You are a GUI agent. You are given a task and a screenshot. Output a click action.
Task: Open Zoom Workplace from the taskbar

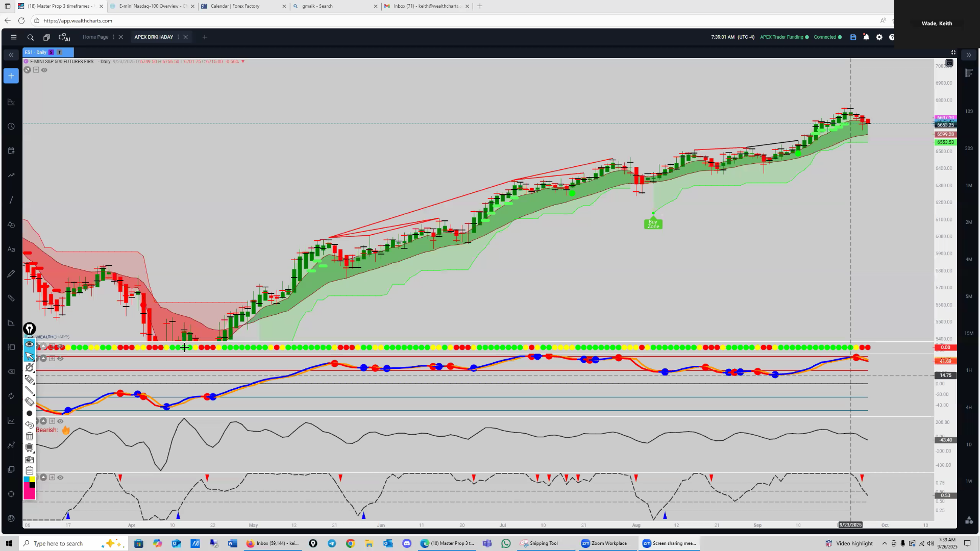point(604,543)
